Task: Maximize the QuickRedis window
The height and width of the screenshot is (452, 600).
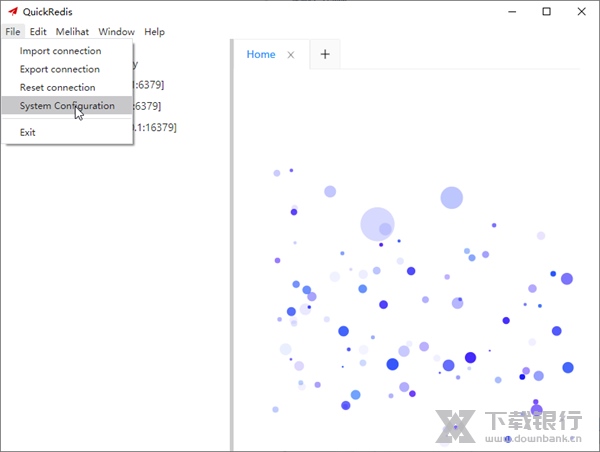Action: (x=546, y=11)
